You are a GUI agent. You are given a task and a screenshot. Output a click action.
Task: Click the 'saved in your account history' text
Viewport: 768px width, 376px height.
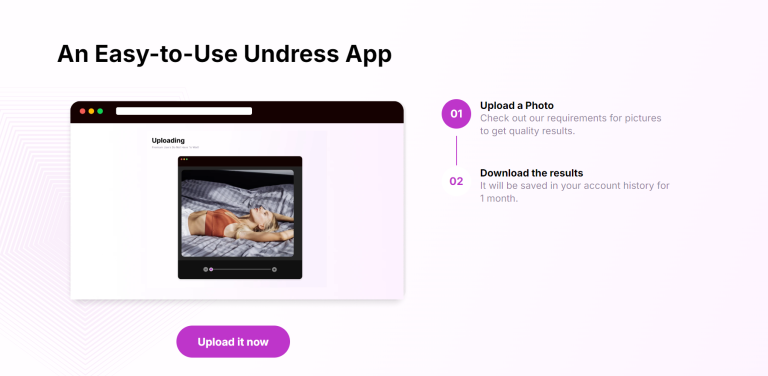(575, 192)
